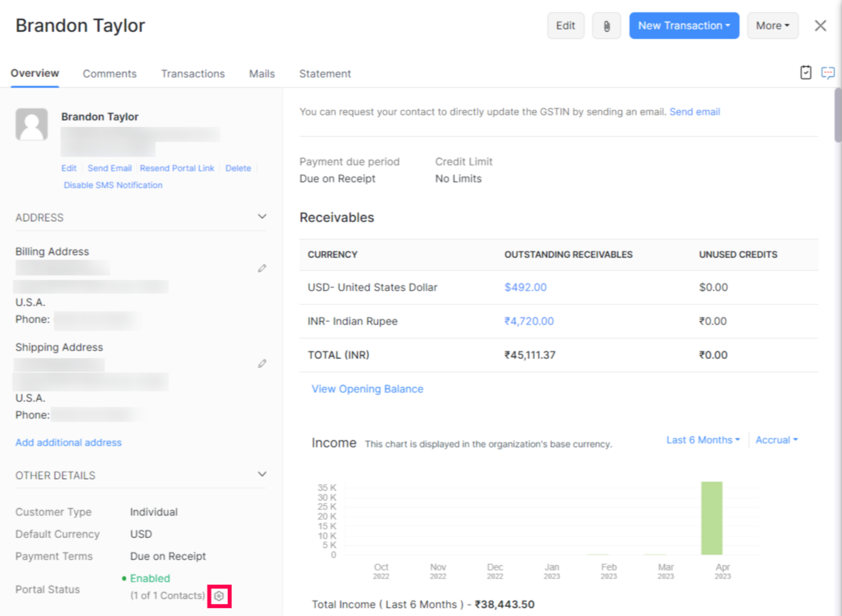
Task: Open the $492.00 outstanding receivables link
Action: [527, 287]
